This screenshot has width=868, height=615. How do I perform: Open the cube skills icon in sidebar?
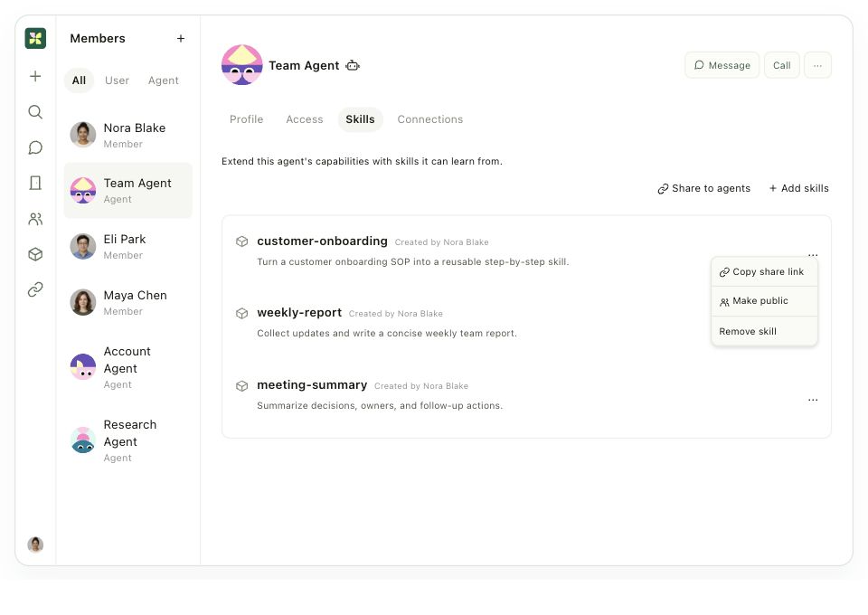(35, 254)
